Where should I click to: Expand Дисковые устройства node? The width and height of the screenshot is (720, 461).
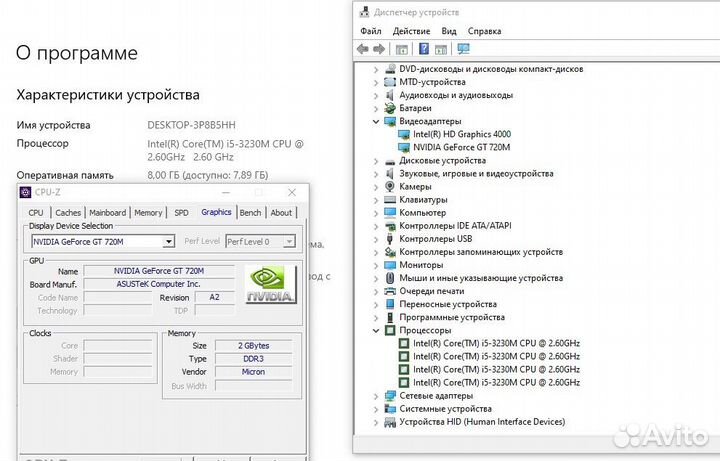tap(376, 161)
